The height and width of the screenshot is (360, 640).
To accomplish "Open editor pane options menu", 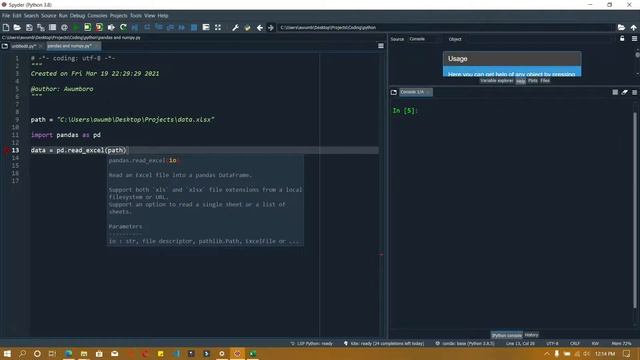I will click(x=381, y=46).
